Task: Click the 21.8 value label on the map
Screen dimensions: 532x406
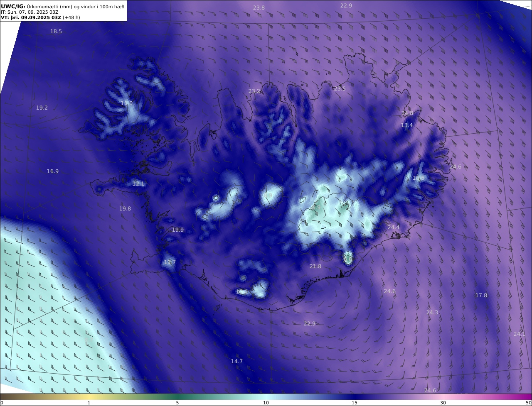Action: [315, 267]
